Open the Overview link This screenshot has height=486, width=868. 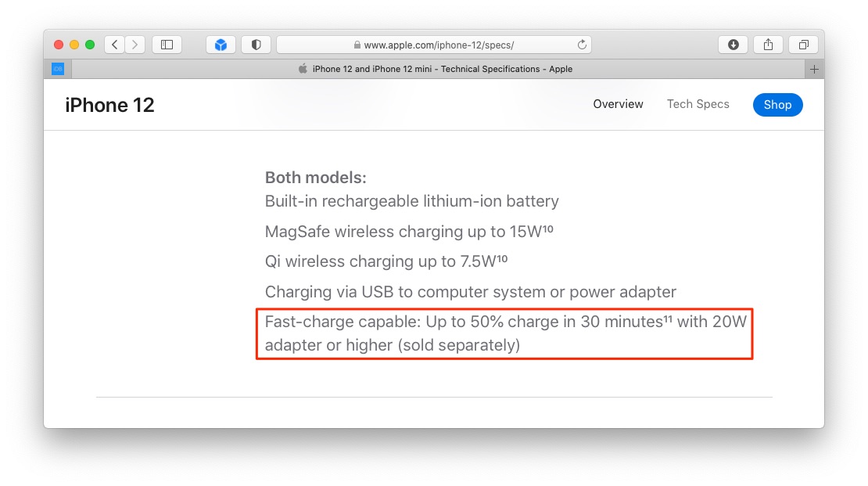coord(618,104)
